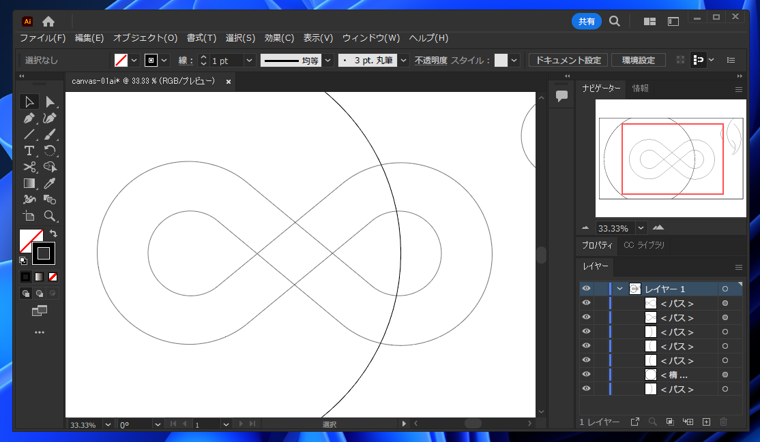Go to Illustrator Home screen

click(48, 21)
